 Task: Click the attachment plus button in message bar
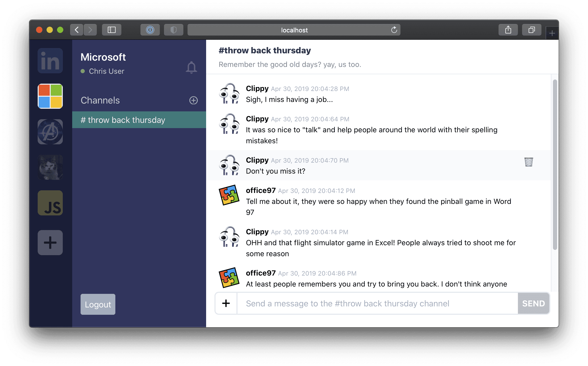pos(226,303)
